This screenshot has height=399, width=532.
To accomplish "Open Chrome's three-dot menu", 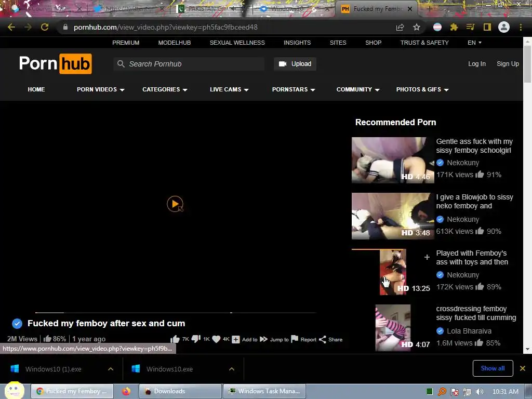I will (521, 27).
